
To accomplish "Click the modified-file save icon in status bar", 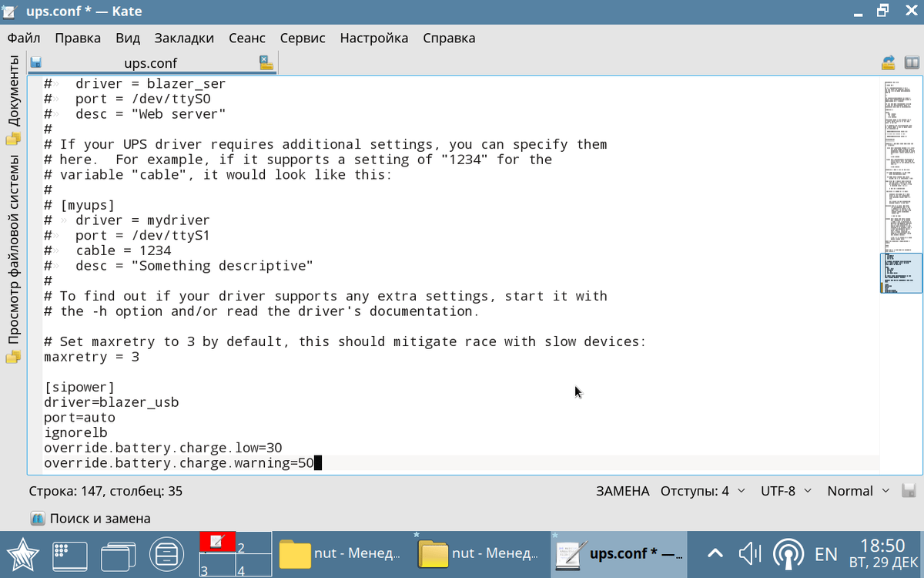I will click(908, 490).
